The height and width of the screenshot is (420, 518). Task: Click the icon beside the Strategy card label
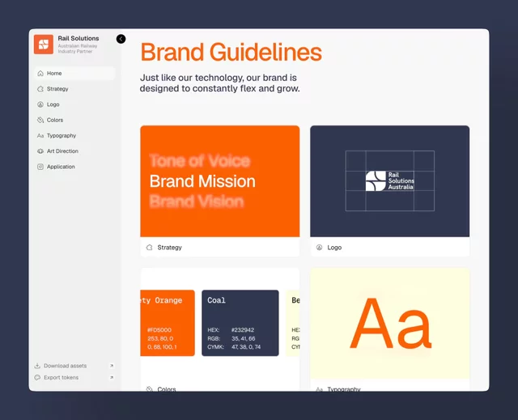tap(149, 248)
